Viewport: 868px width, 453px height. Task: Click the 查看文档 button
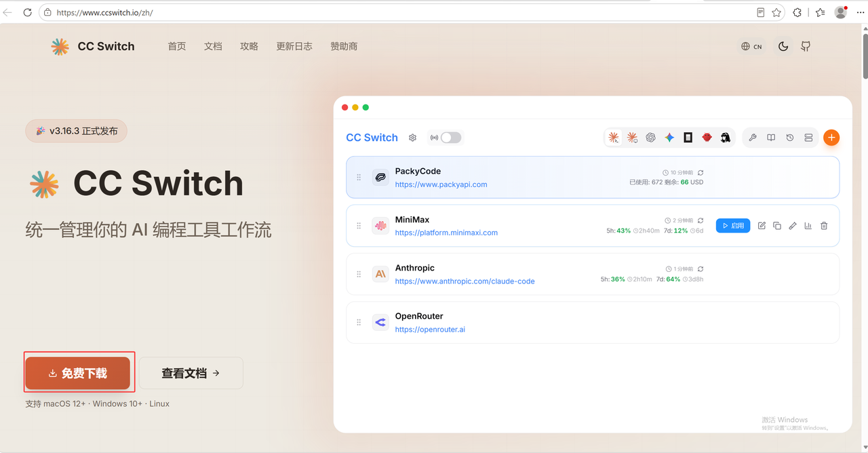pos(191,373)
